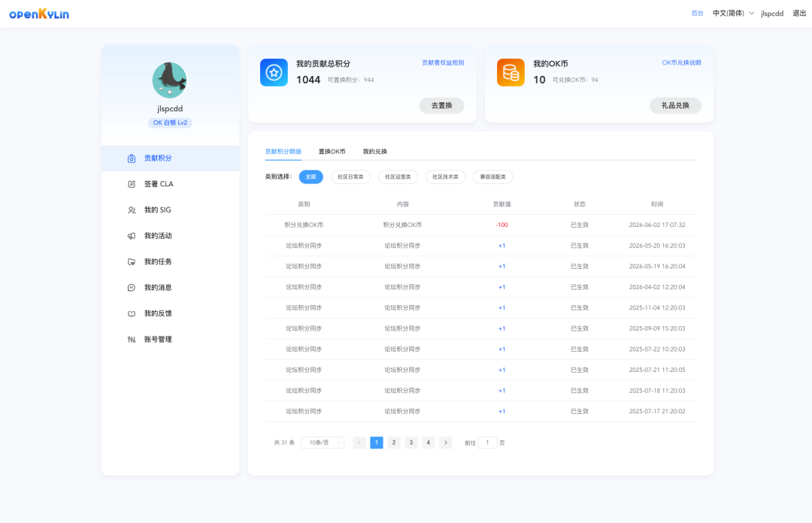Click the orange OK coin stack icon
812x523 pixels.
511,72
